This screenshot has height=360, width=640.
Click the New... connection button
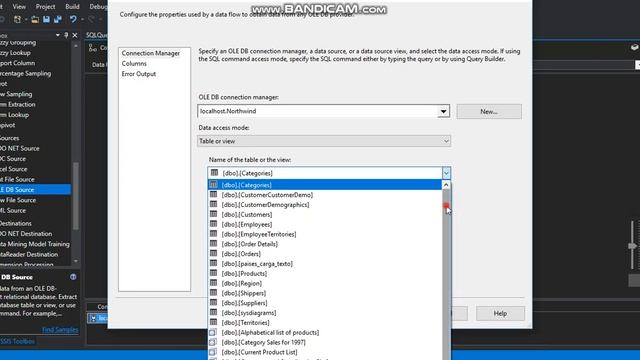coord(489,111)
